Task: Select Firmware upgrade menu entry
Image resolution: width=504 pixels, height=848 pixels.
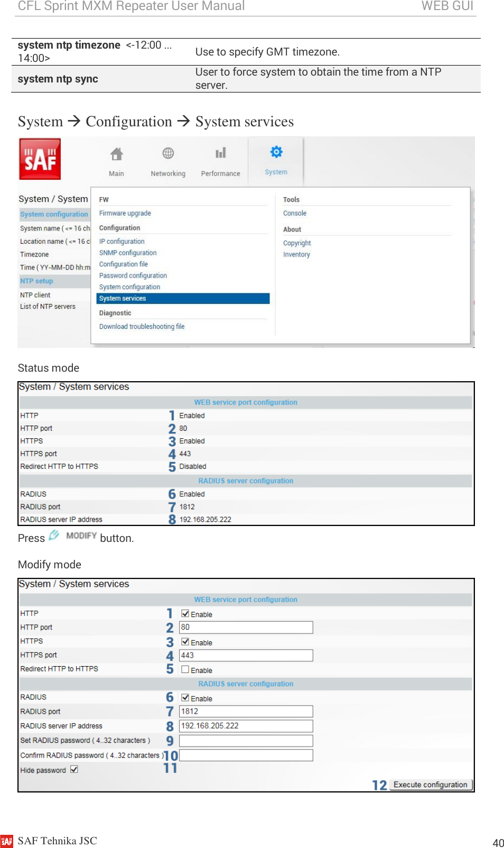Action: pyautogui.click(x=125, y=214)
